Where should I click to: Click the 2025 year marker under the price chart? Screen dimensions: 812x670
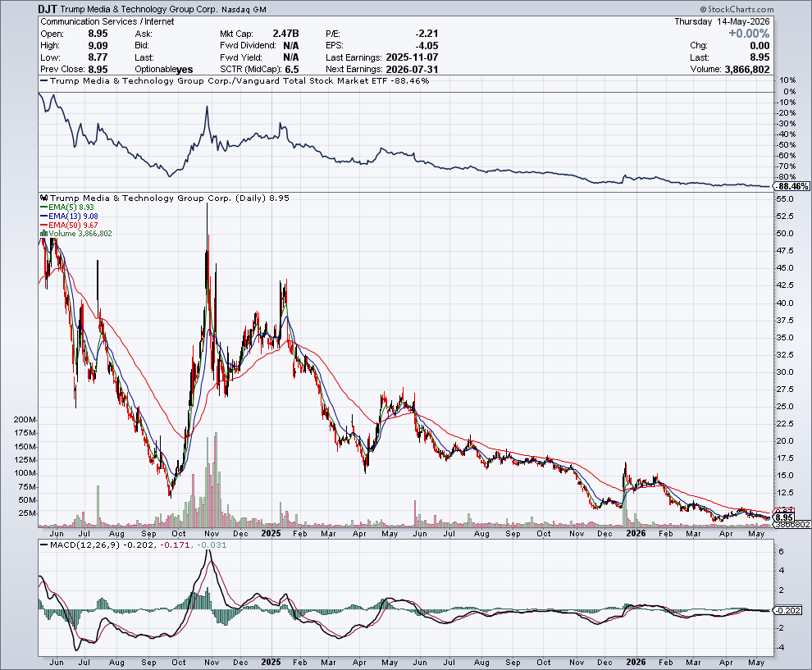(271, 533)
